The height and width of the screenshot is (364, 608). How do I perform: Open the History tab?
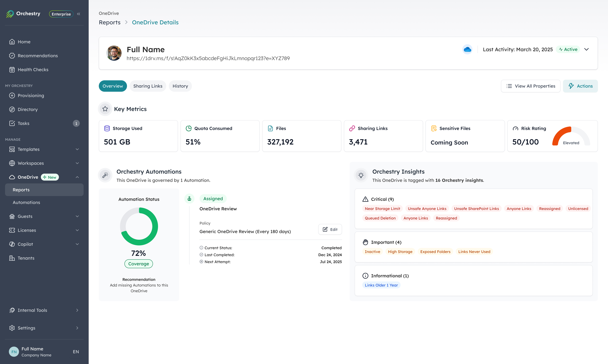[180, 86]
